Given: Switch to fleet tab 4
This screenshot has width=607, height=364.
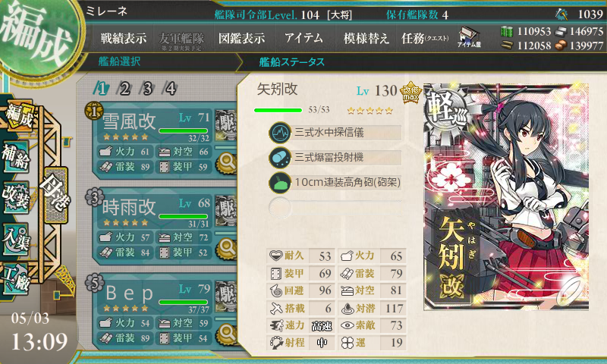Looking at the screenshot, I should [170, 89].
